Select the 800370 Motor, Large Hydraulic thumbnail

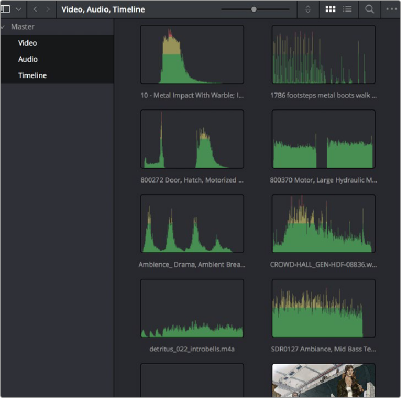324,139
